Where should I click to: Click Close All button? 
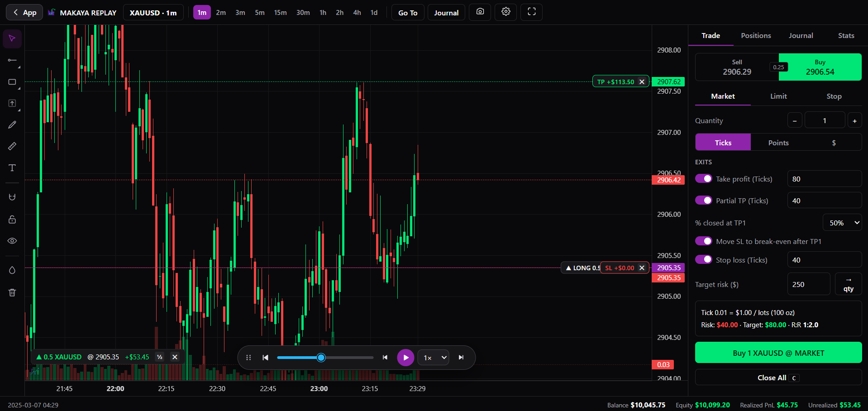[778, 378]
